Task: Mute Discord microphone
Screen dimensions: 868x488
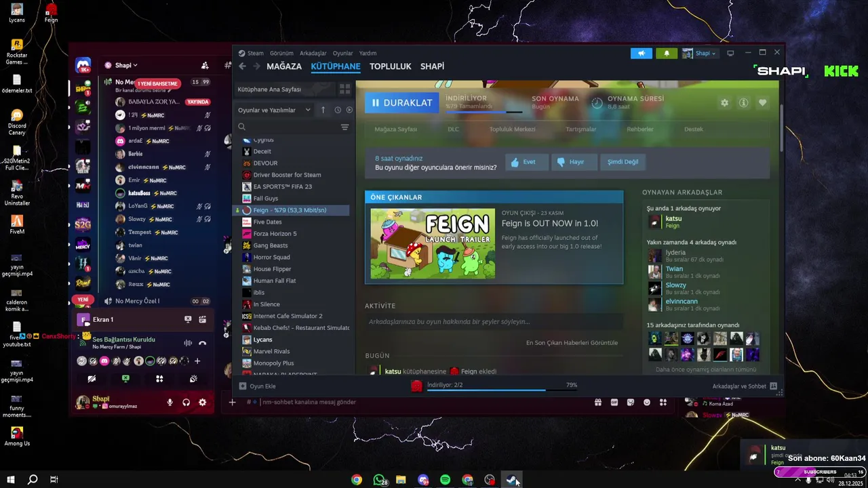Action: (x=170, y=403)
